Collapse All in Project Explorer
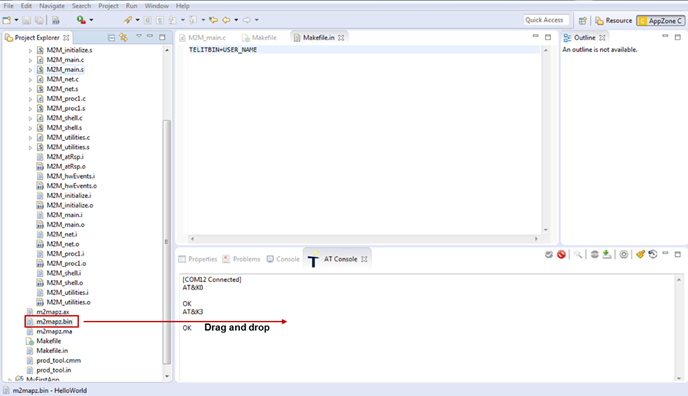 (111, 38)
